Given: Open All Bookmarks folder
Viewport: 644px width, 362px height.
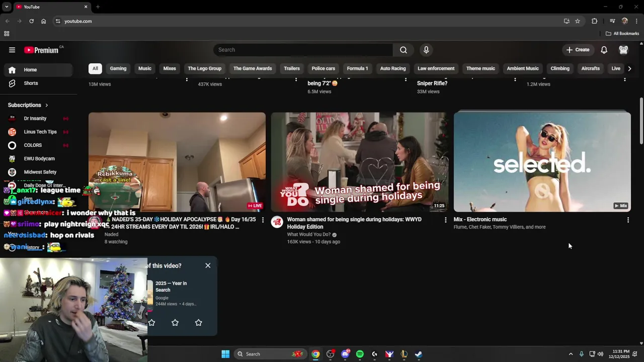Looking at the screenshot, I should pos(622,34).
